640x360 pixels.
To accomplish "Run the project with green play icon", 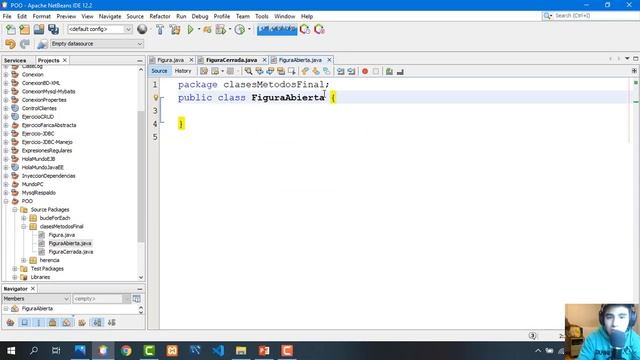I will click(190, 29).
